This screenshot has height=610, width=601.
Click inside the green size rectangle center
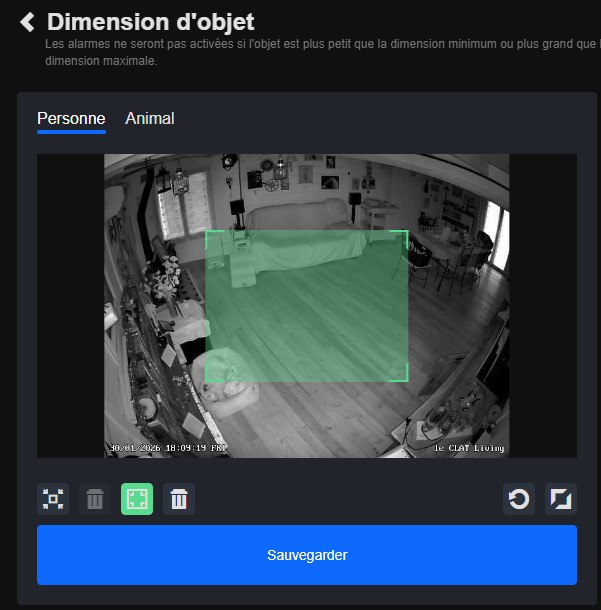[x=307, y=306]
